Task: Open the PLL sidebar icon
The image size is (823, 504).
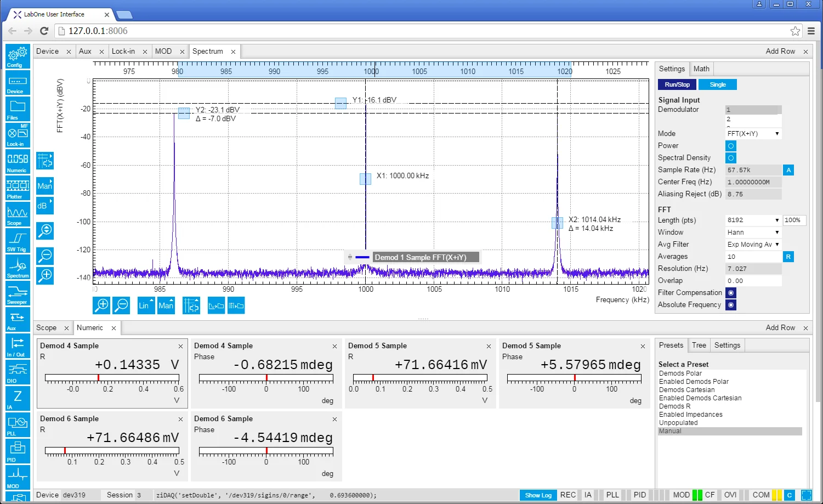Action: click(x=18, y=425)
